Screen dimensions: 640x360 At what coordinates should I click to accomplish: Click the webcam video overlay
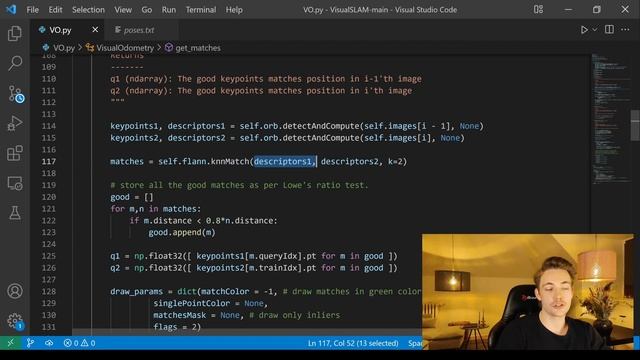point(528,292)
